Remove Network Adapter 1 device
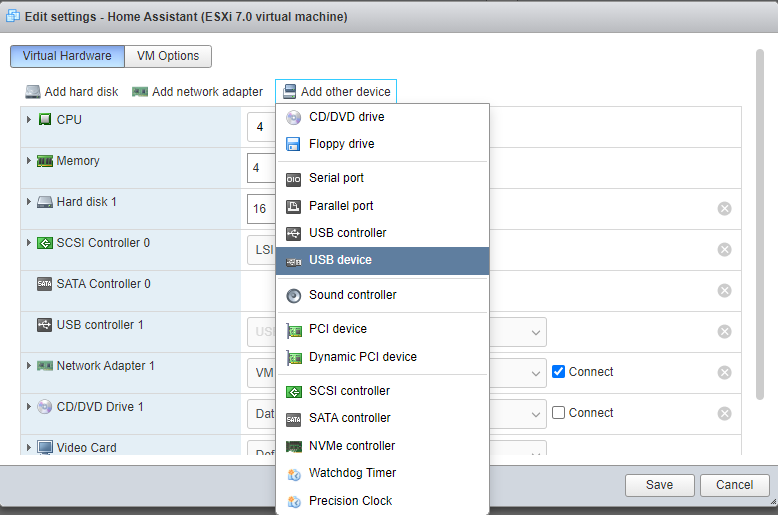The height and width of the screenshot is (515, 778). [x=724, y=373]
